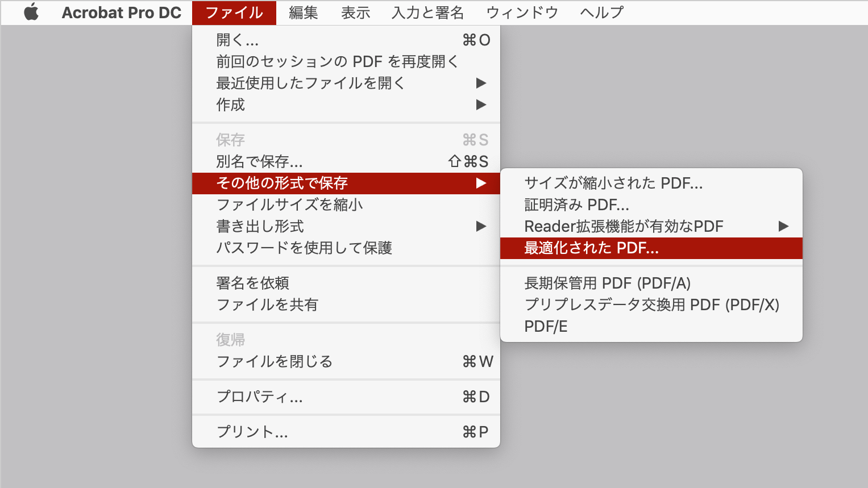Expand the 作成 submenu

pyautogui.click(x=346, y=105)
